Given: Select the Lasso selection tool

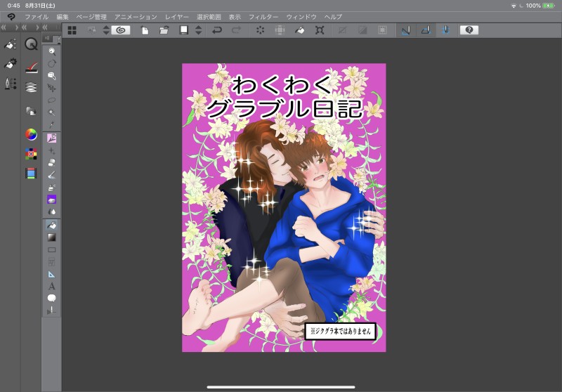Looking at the screenshot, I should (52, 100).
